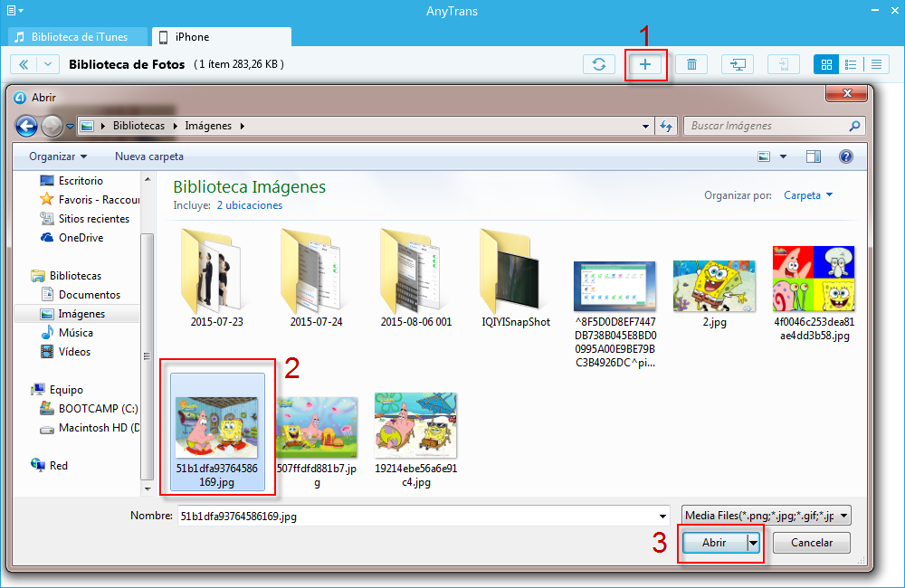This screenshot has height=588, width=905.
Task: Click the blue help question icon
Action: point(846,156)
